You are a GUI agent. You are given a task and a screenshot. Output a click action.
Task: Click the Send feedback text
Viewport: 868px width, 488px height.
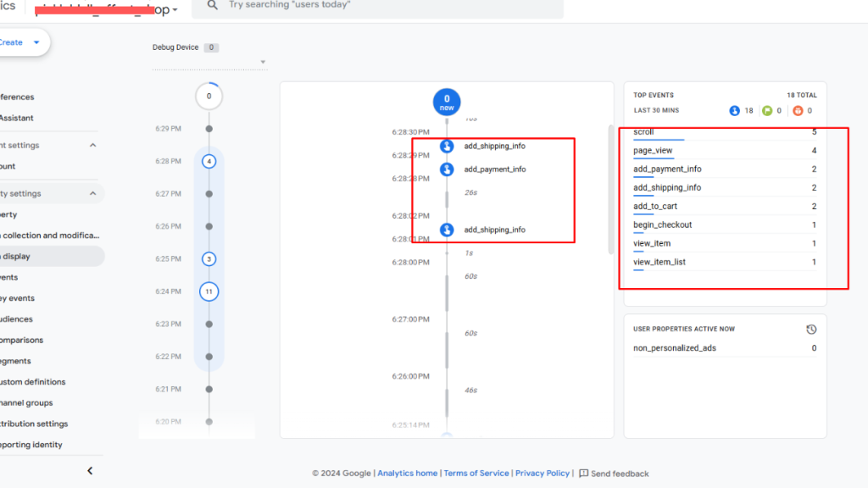pyautogui.click(x=620, y=474)
